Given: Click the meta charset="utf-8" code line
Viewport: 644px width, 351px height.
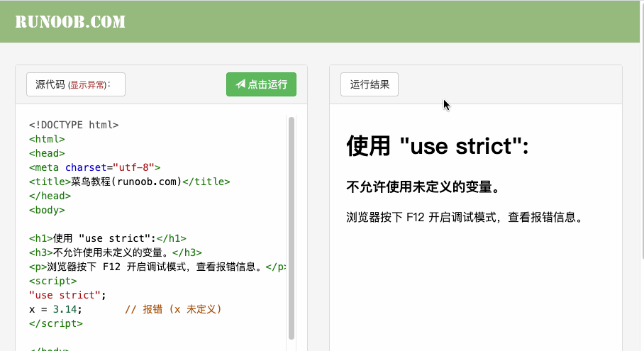Looking at the screenshot, I should pyautogui.click(x=95, y=167).
